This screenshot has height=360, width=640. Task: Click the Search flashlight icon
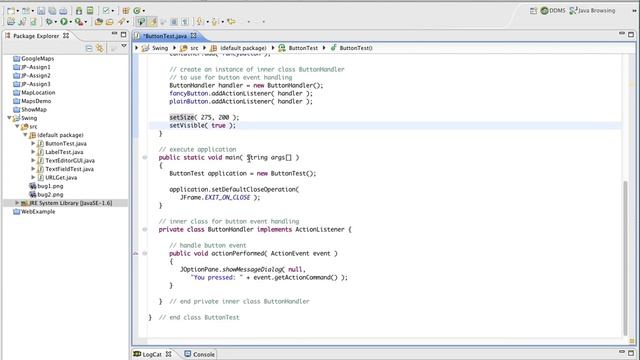122,22
